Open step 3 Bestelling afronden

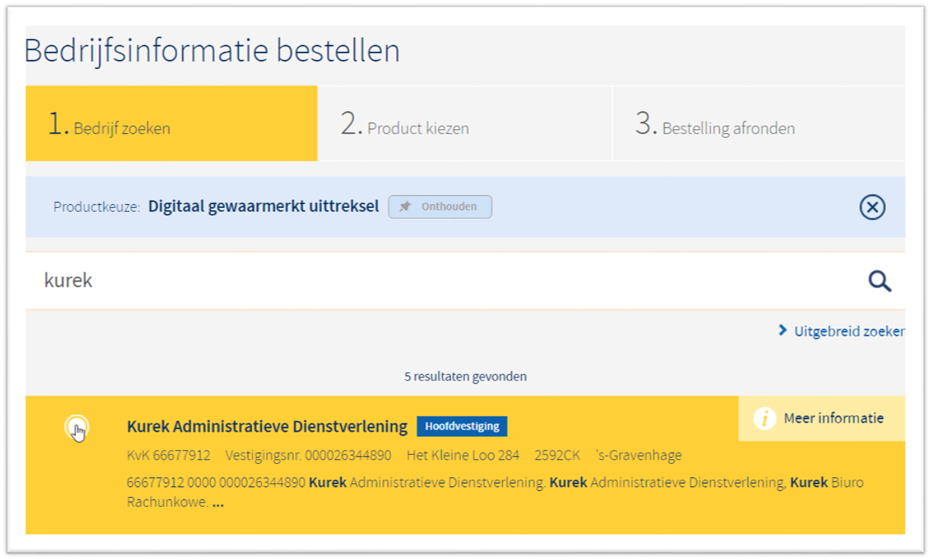(x=758, y=124)
